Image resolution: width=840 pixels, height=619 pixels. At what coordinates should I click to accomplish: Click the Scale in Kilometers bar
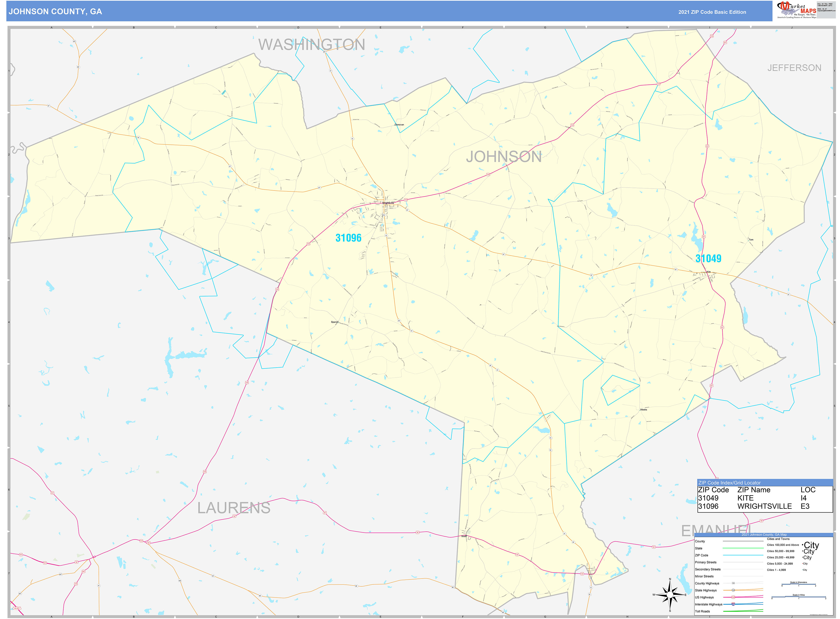[x=798, y=584]
